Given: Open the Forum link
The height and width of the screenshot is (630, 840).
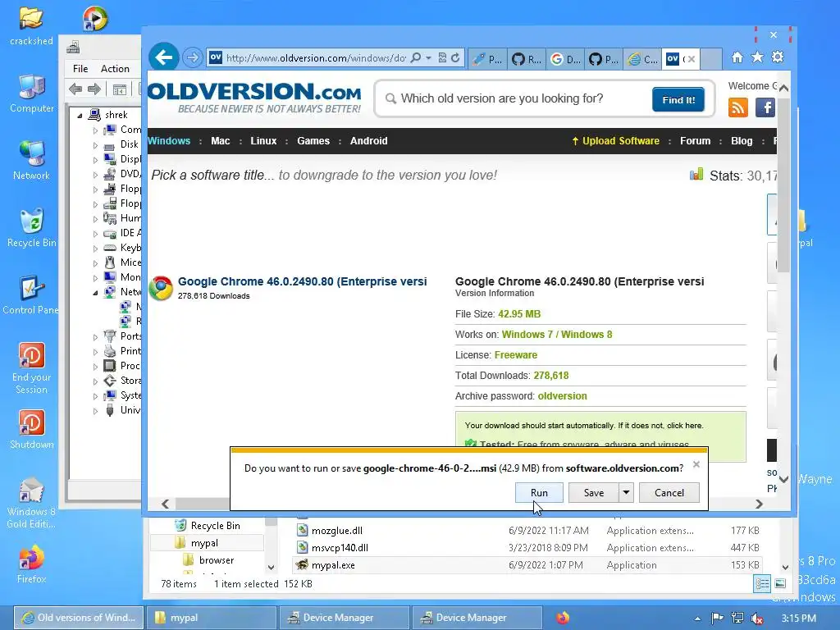Looking at the screenshot, I should pos(696,141).
